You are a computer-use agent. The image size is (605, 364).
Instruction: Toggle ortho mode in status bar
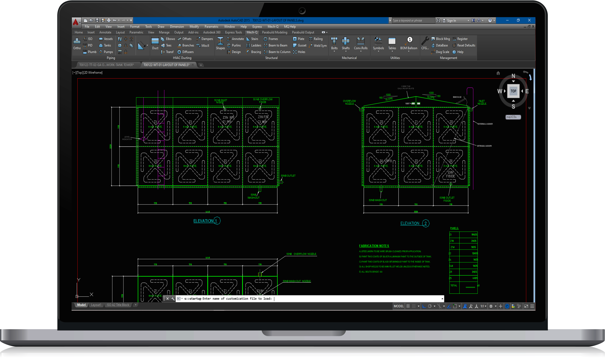click(424, 306)
